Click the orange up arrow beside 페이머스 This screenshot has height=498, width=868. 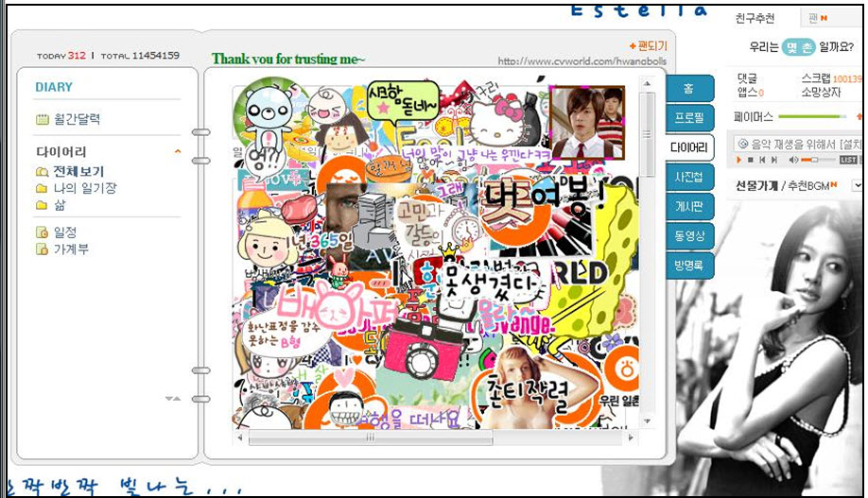(859, 117)
